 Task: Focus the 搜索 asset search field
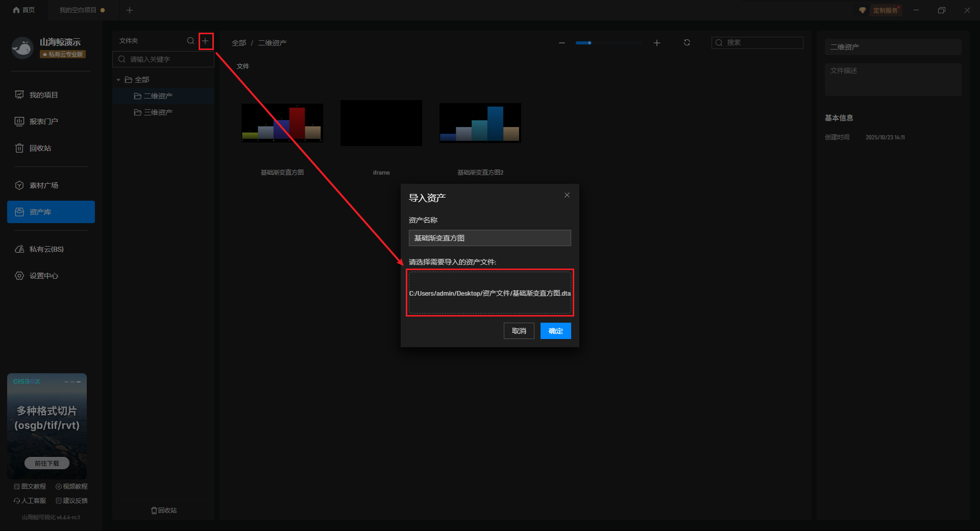point(757,43)
